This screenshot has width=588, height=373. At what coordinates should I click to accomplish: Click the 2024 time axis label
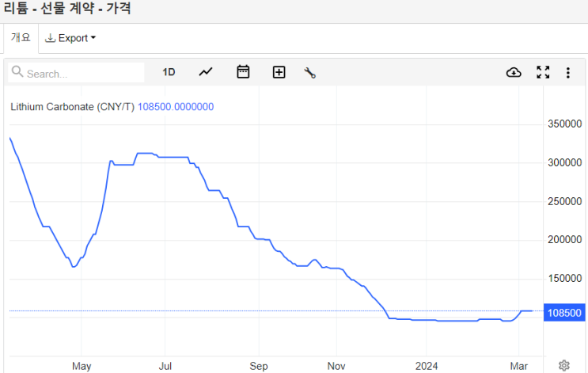point(427,366)
